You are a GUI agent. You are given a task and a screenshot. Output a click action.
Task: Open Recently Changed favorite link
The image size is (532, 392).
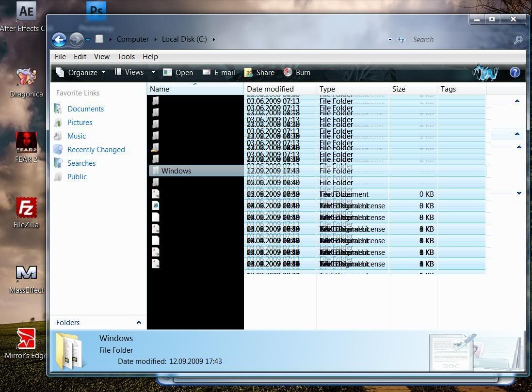[96, 150]
